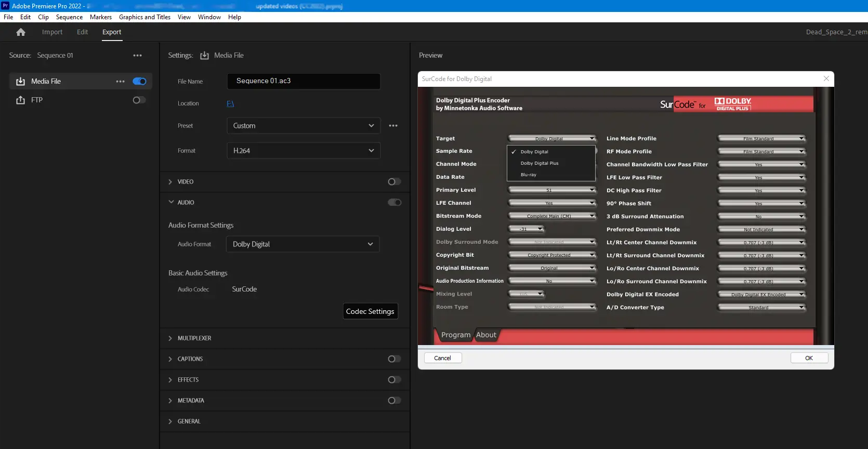The width and height of the screenshot is (868, 449).
Task: Choose Dolby Digital Plus in Target list
Action: [551, 163]
